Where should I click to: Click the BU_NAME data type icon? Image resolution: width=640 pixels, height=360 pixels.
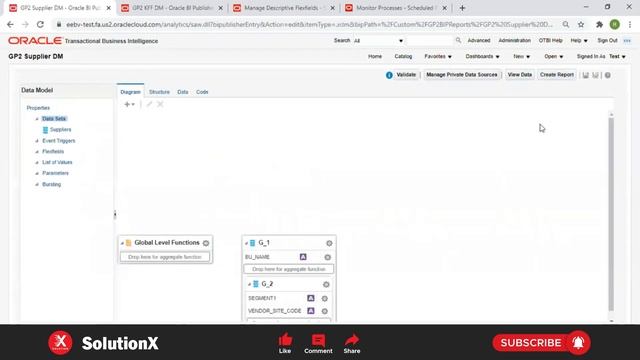(x=303, y=257)
